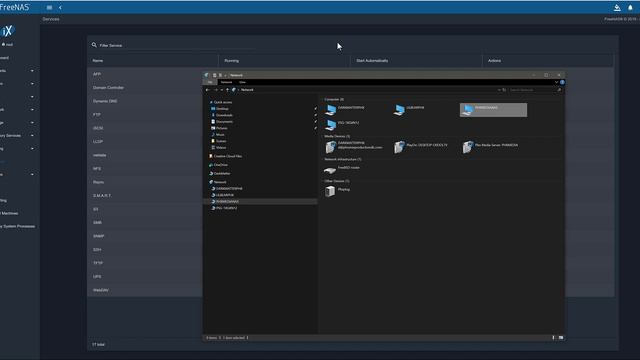Select the WebDAV service row
640x360 pixels.
tap(145, 290)
